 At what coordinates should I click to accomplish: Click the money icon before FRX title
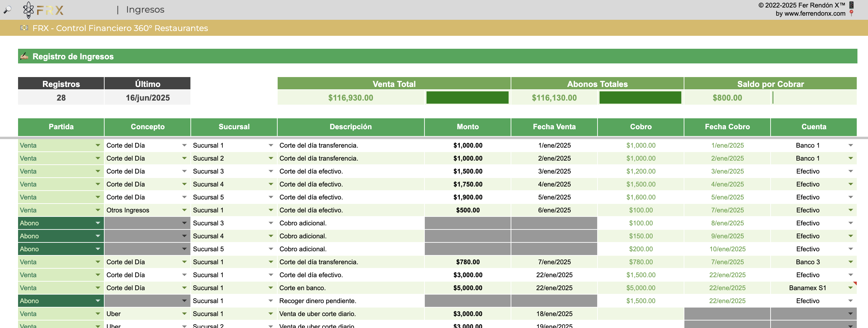click(x=24, y=28)
